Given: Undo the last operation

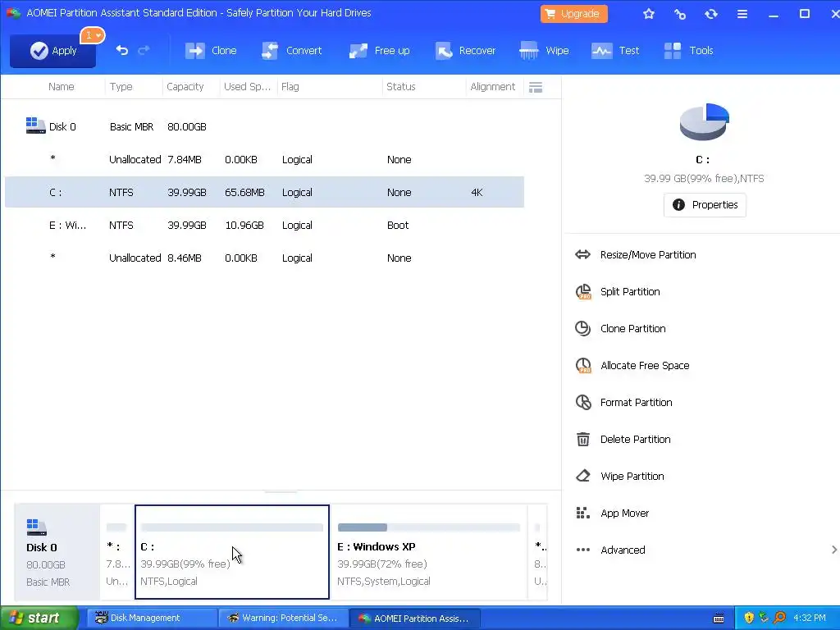Looking at the screenshot, I should [x=122, y=50].
